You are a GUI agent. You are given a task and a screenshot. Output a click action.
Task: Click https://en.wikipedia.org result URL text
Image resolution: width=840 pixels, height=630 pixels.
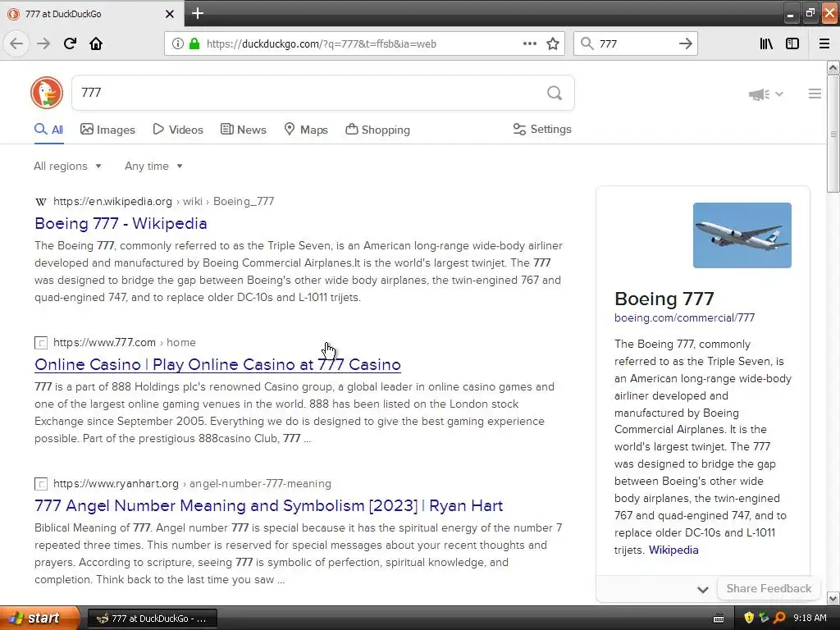click(112, 202)
